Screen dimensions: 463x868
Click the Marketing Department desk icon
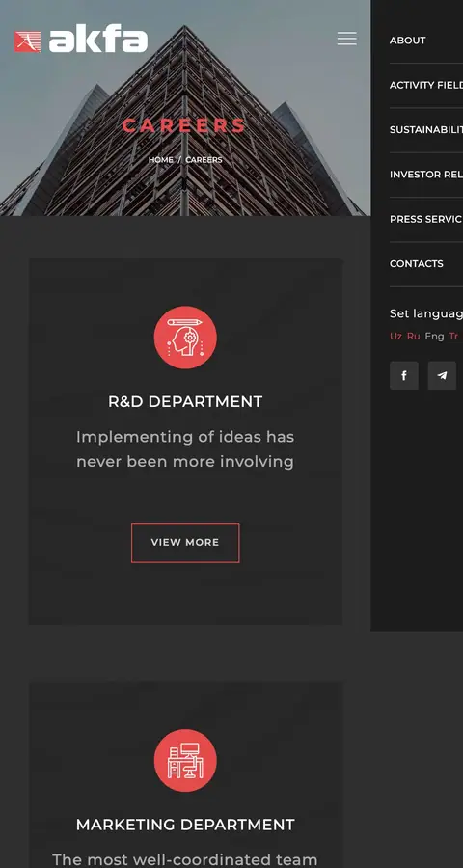185,760
